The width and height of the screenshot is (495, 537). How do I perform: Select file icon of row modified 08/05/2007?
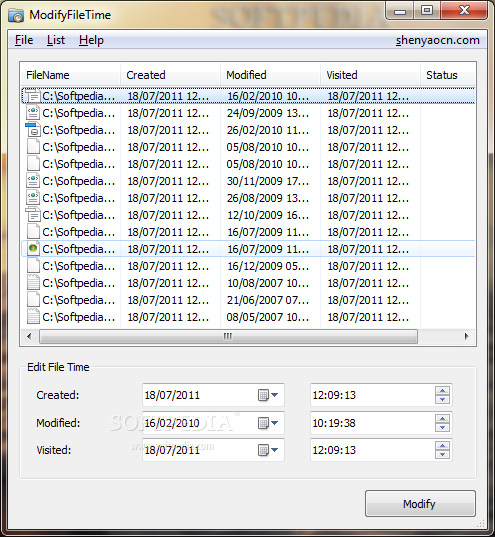(x=33, y=317)
